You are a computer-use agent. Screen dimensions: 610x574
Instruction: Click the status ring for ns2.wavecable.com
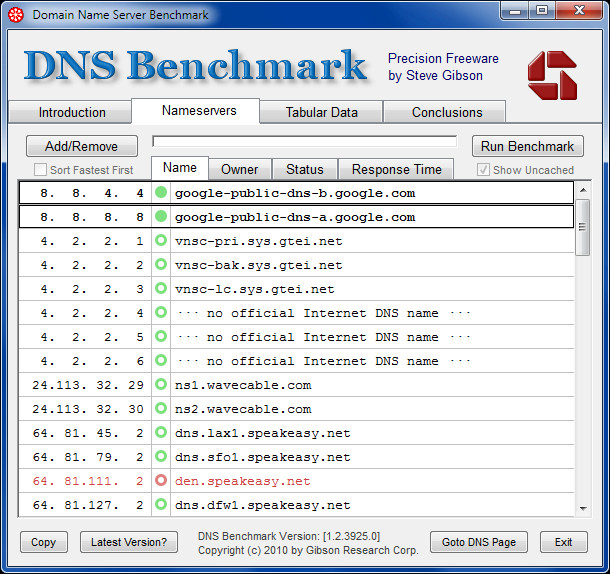coord(161,409)
